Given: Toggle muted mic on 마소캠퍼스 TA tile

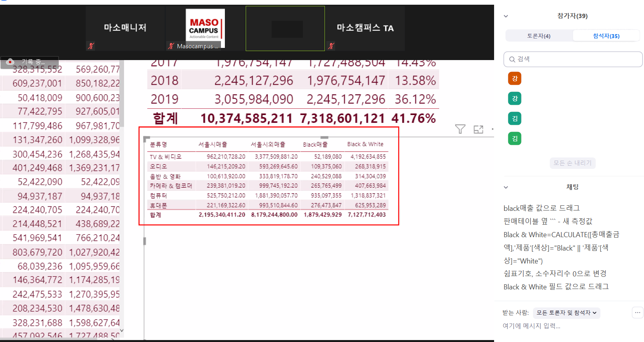Looking at the screenshot, I should pyautogui.click(x=331, y=46).
